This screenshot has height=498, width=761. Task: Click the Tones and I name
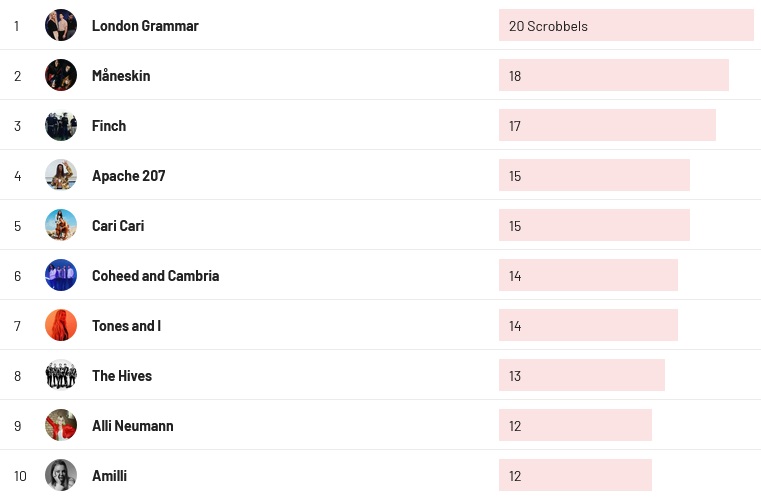click(x=126, y=326)
